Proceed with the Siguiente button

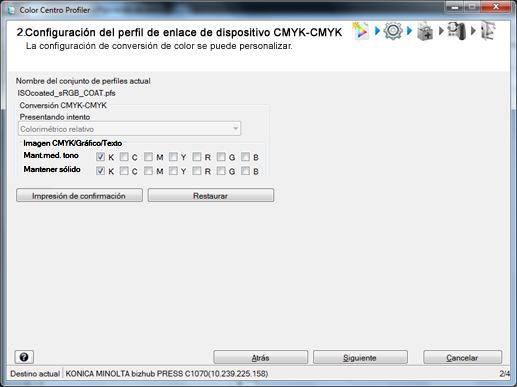point(360,357)
